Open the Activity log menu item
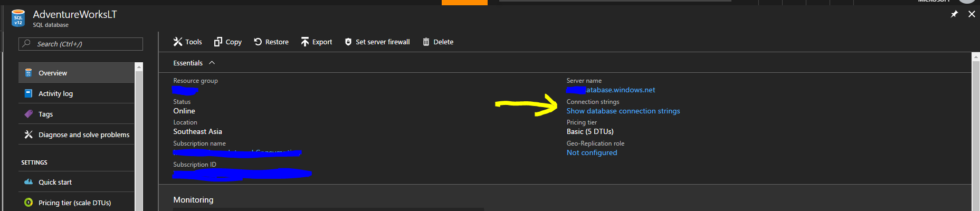 [x=77, y=93]
